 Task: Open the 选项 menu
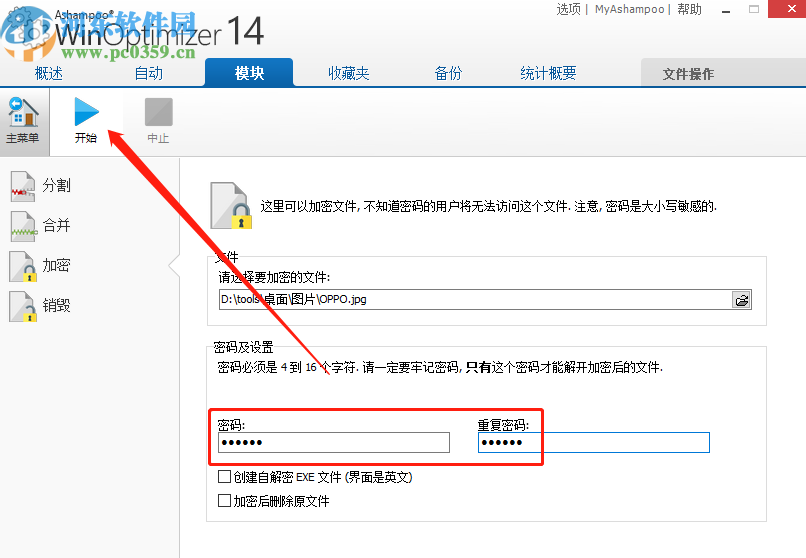(569, 9)
